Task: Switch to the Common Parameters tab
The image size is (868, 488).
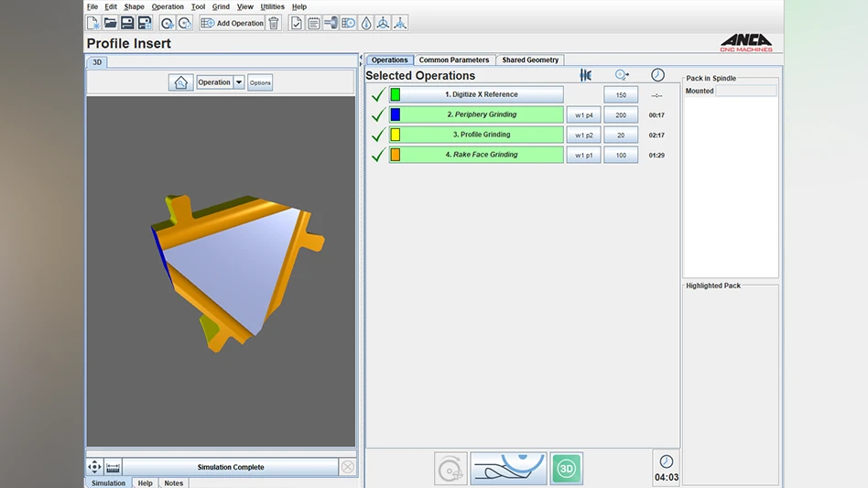Action: 453,60
